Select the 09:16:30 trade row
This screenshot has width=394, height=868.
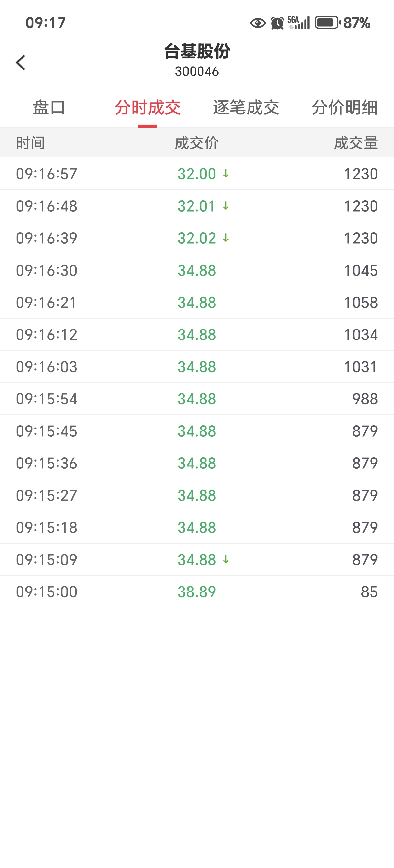pyautogui.click(x=197, y=270)
